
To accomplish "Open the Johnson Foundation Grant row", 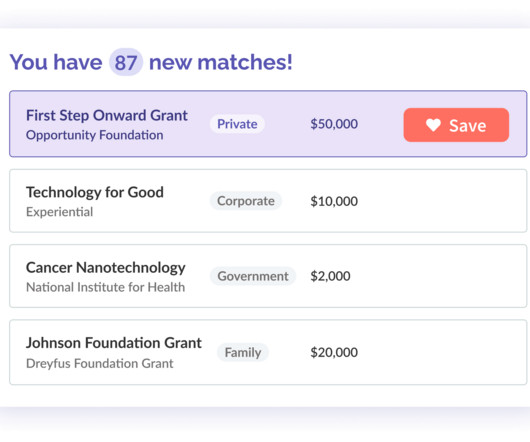I will [268, 352].
